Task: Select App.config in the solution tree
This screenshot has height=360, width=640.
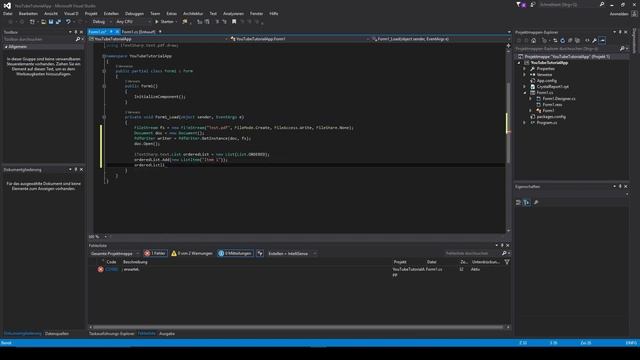Action: (547, 81)
